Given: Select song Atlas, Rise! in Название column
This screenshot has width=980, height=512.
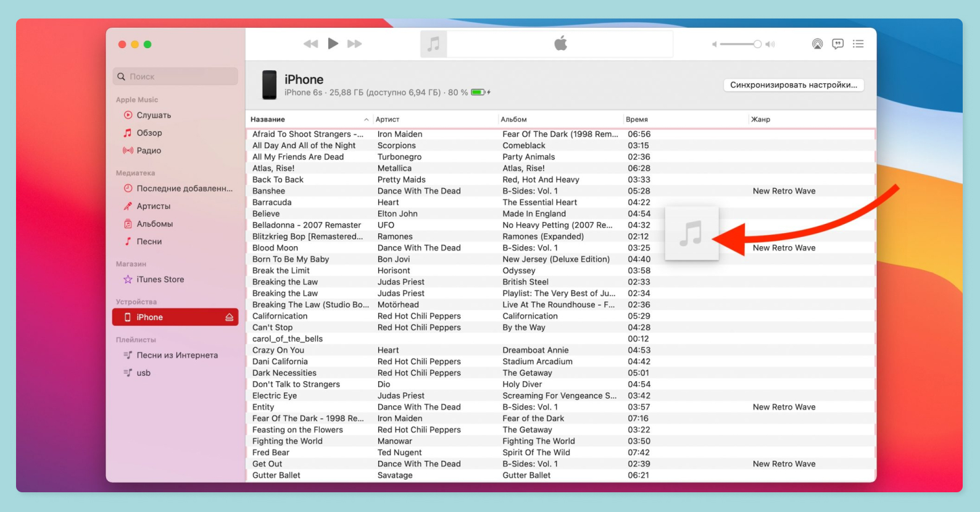Looking at the screenshot, I should coord(273,168).
